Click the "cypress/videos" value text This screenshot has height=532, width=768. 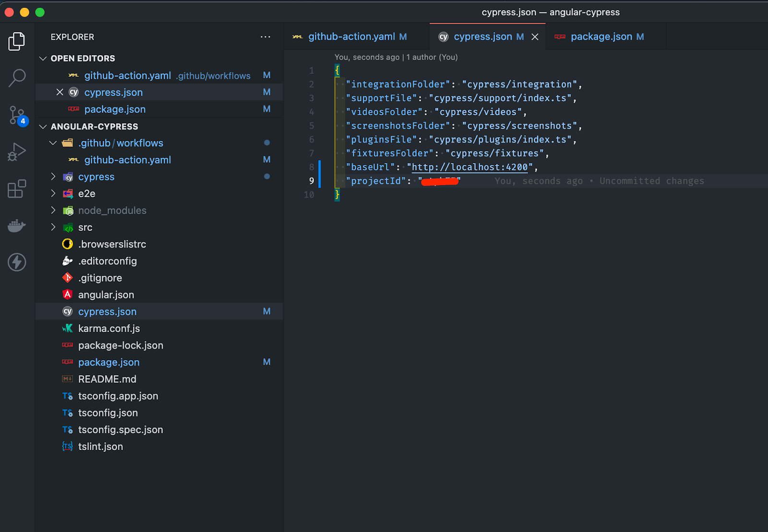pyautogui.click(x=478, y=112)
